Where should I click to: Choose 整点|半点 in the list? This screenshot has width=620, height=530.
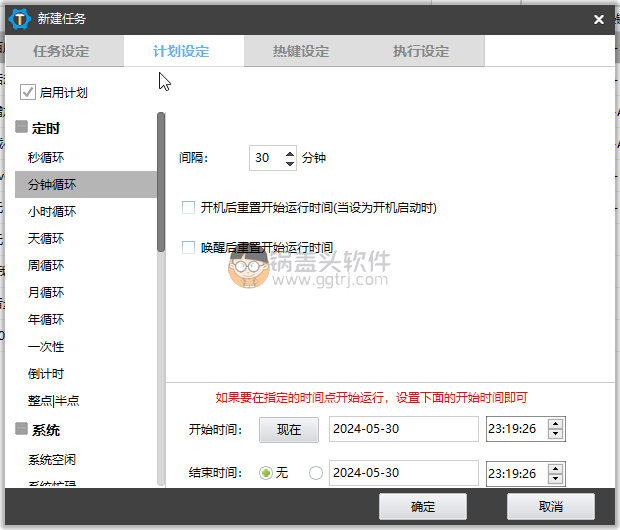click(x=86, y=400)
